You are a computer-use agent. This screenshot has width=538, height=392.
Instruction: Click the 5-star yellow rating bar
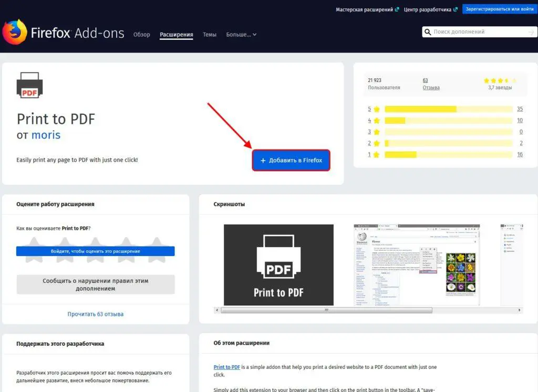click(x=420, y=109)
